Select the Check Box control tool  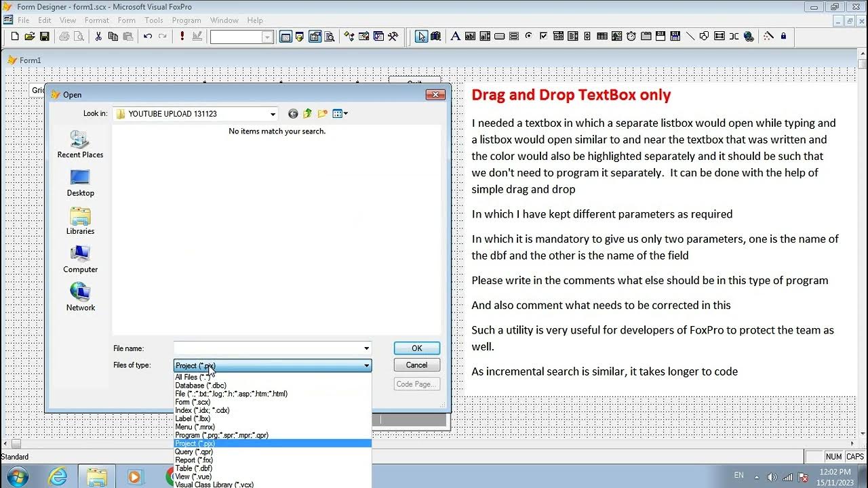[543, 36]
